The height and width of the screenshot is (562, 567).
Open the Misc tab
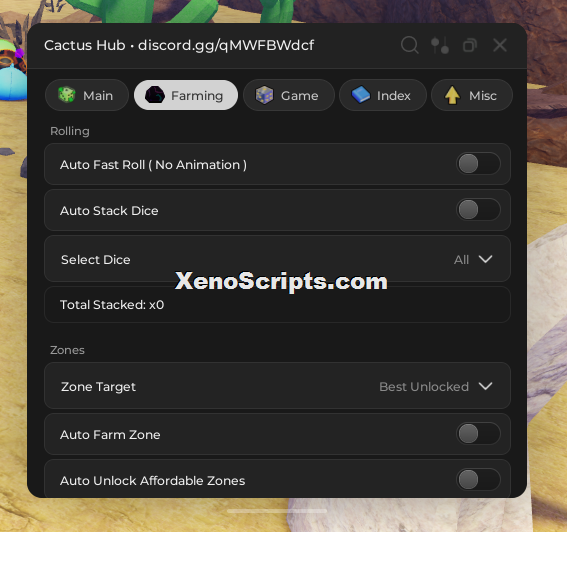(x=472, y=95)
